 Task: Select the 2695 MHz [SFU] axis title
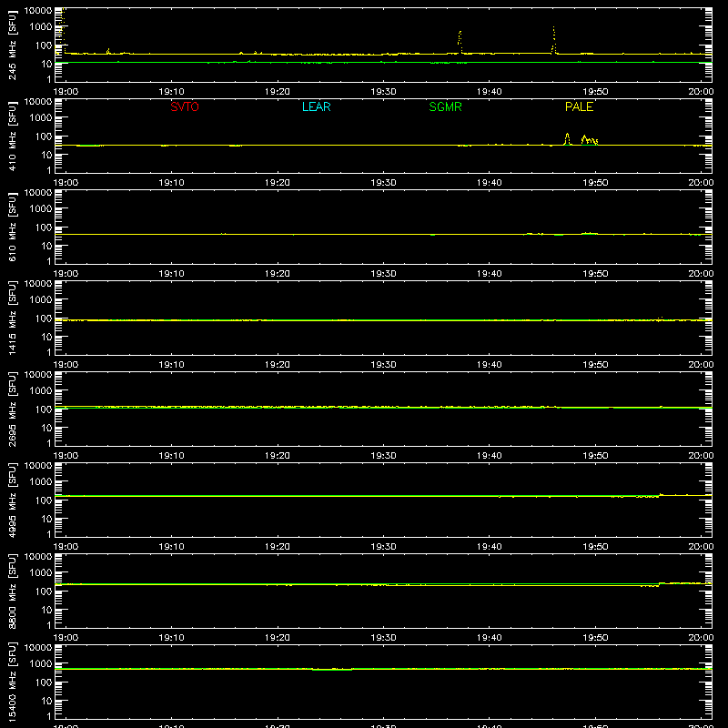click(12, 409)
